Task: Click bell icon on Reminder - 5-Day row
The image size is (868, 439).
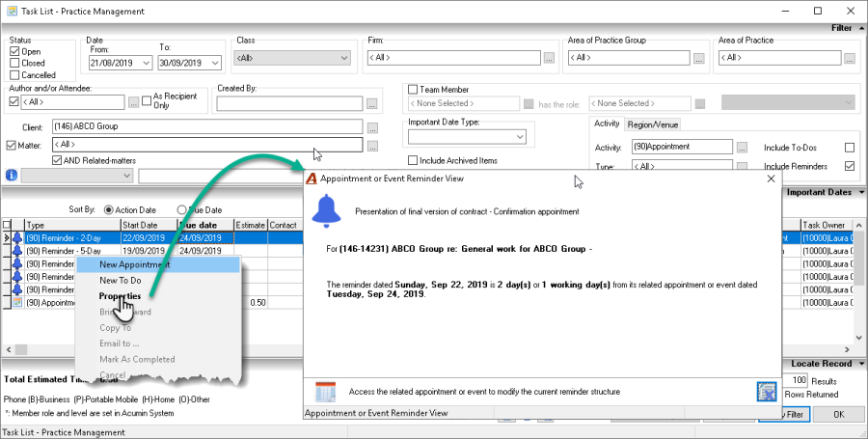Action: 17,251
